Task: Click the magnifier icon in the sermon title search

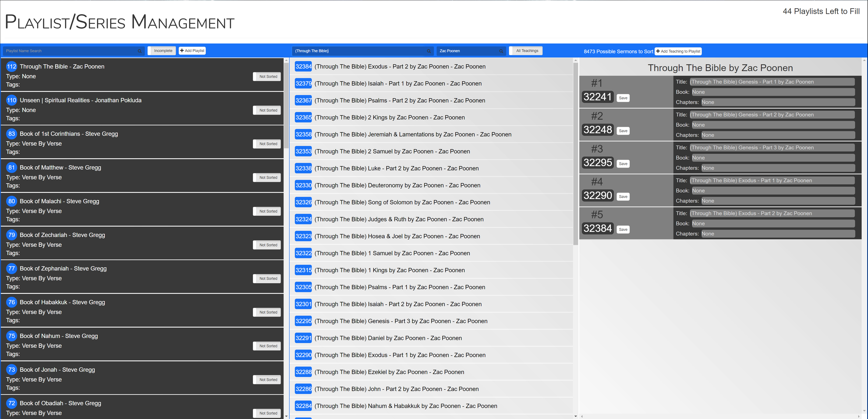Action: (429, 51)
